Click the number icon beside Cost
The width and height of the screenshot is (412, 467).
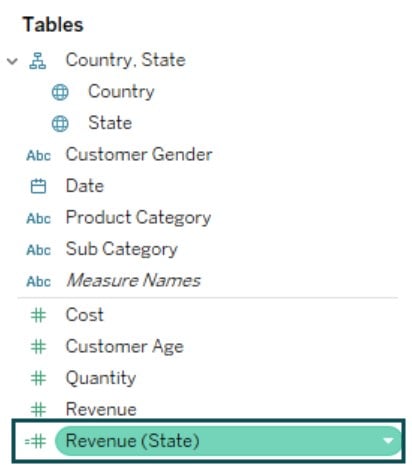pos(38,315)
